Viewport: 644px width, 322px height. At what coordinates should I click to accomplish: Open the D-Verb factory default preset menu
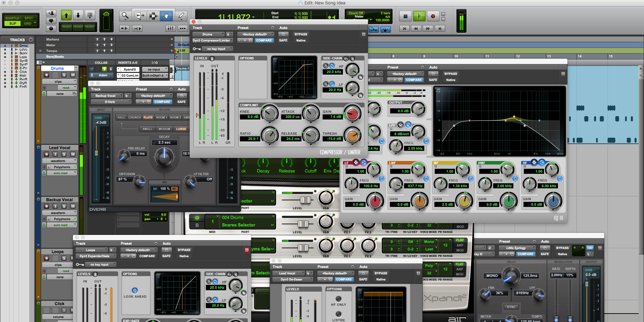(154, 96)
